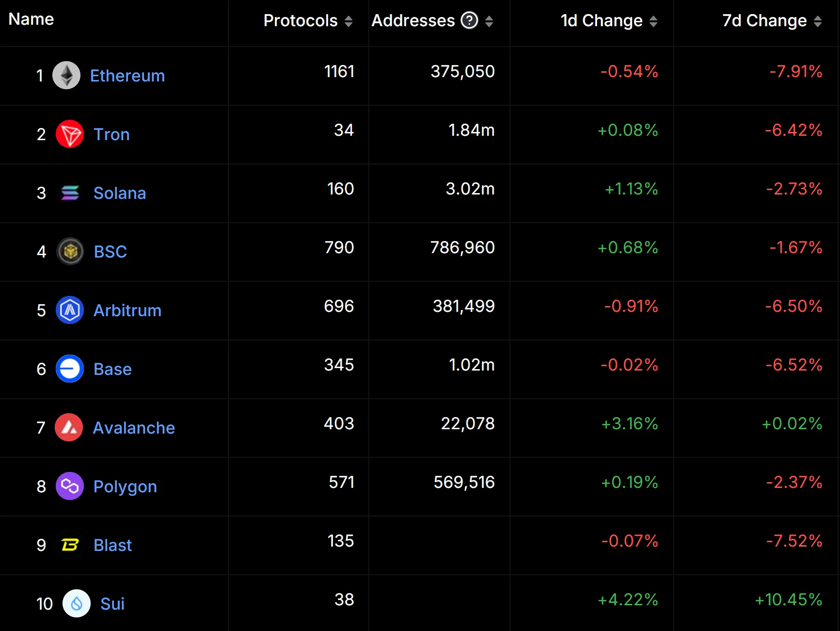Open the Avalanche chain link
This screenshot has width=840, height=631.
134,428
